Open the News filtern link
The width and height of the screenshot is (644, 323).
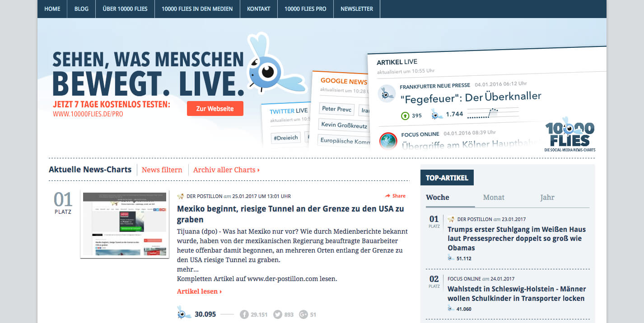click(162, 170)
